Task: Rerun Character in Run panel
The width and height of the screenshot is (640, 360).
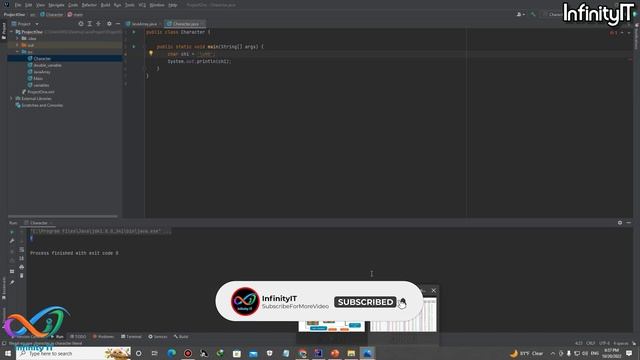Action: pyautogui.click(x=12, y=232)
